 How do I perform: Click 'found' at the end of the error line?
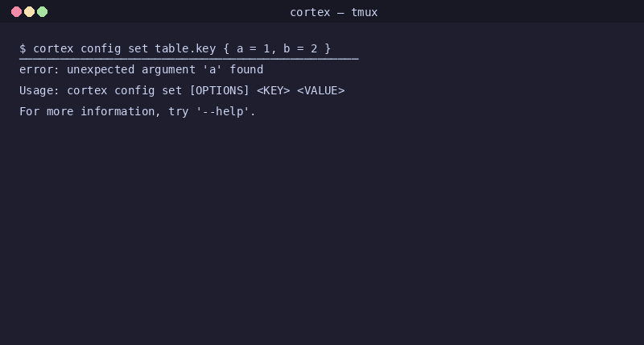coord(246,69)
